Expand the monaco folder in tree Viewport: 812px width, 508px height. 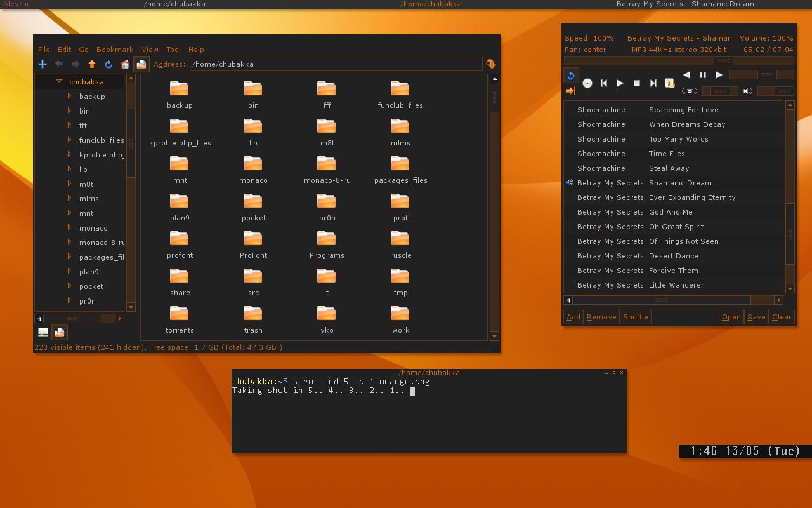pos(69,227)
